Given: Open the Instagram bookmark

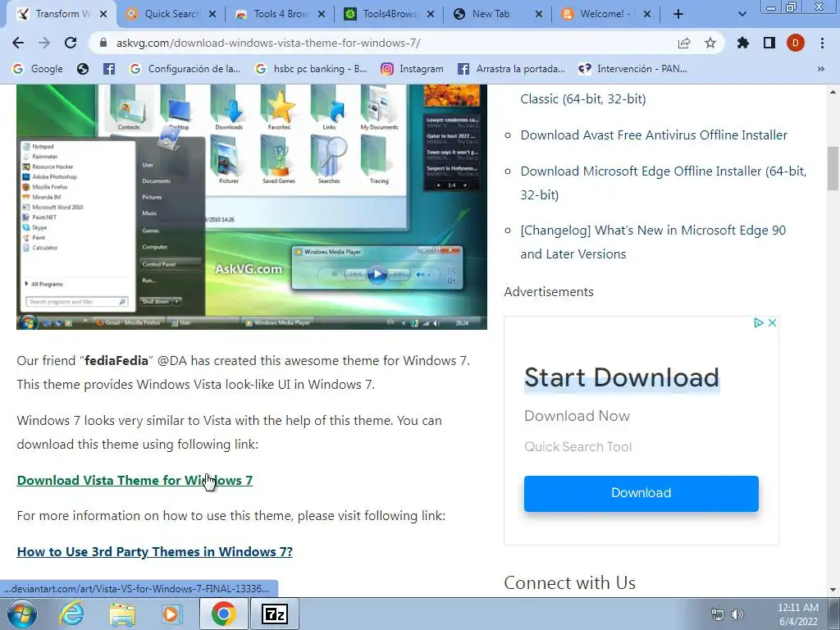Looking at the screenshot, I should pyautogui.click(x=412, y=69).
